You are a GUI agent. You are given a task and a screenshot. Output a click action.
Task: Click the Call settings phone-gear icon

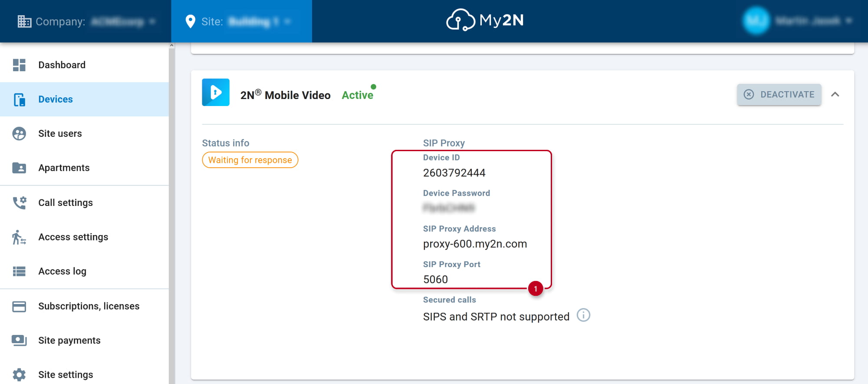19,202
